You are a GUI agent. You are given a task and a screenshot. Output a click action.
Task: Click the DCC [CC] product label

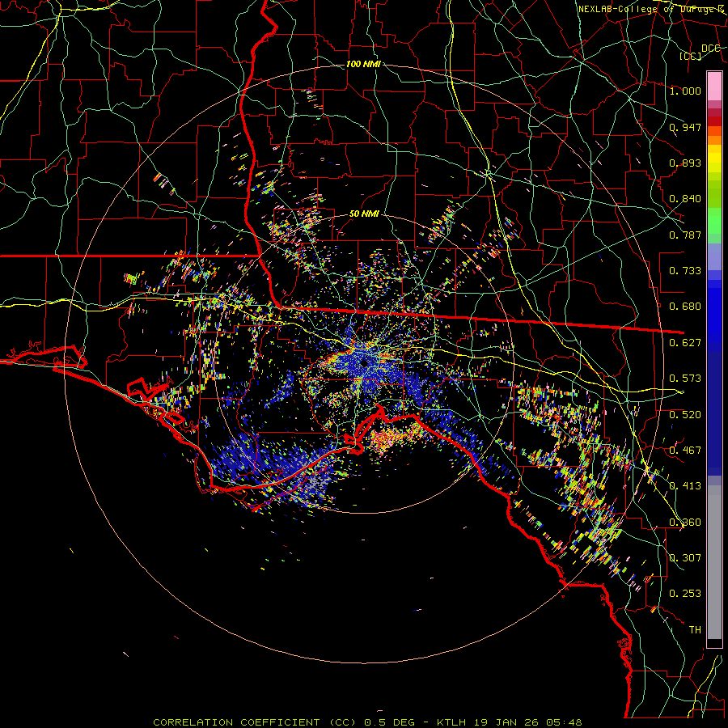[x=700, y=52]
